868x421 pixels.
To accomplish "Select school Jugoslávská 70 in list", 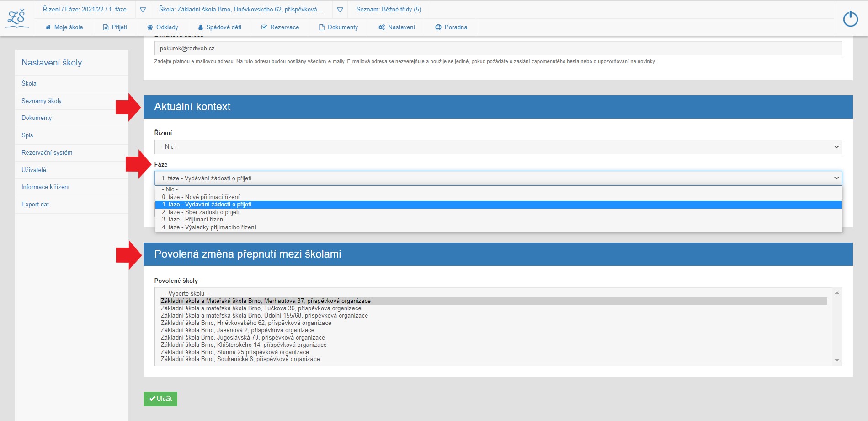I will click(494, 338).
